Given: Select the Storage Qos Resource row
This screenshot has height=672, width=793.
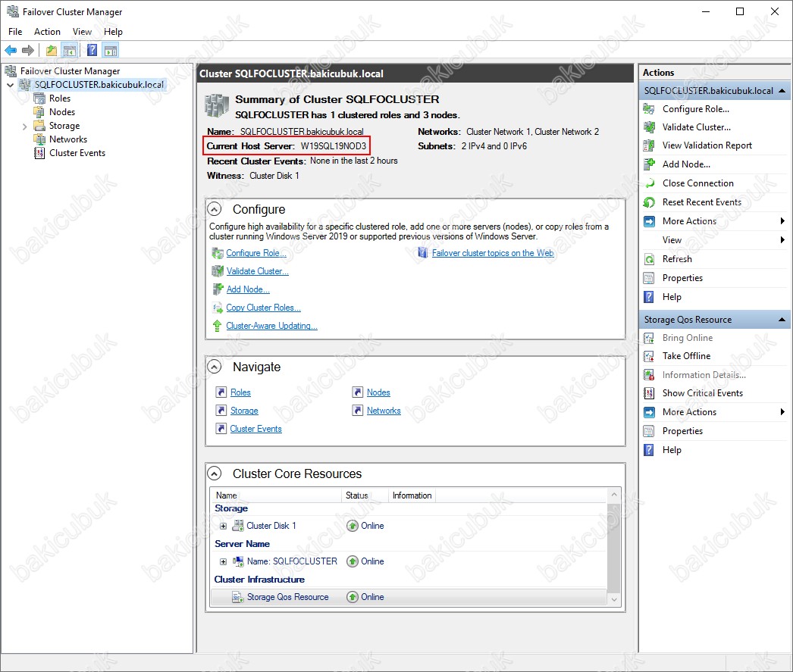Looking at the screenshot, I should pos(408,597).
